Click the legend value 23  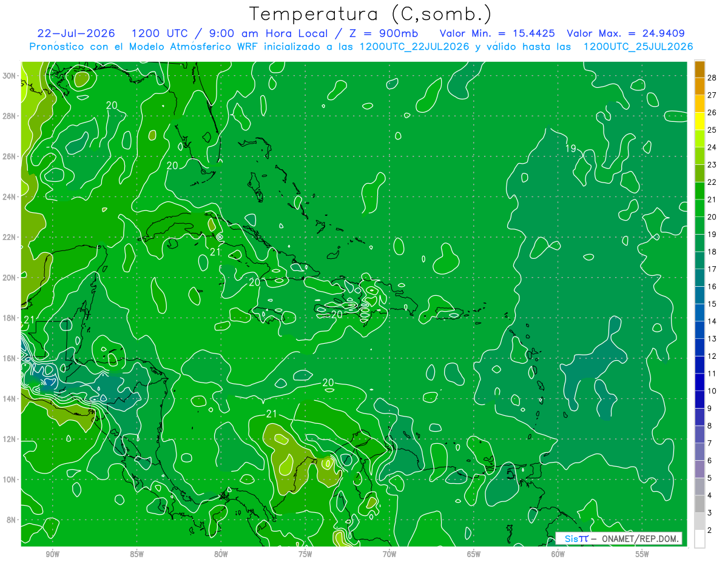(712, 164)
